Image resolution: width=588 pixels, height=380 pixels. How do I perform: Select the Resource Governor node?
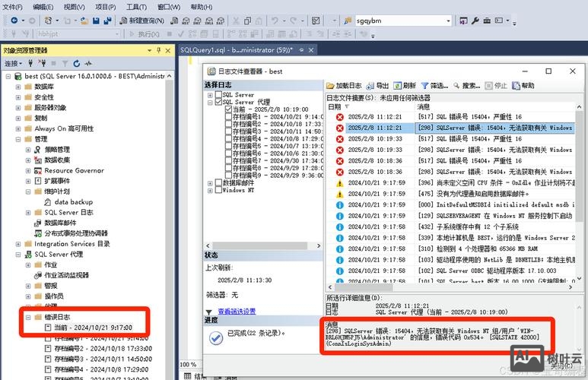tap(75, 170)
